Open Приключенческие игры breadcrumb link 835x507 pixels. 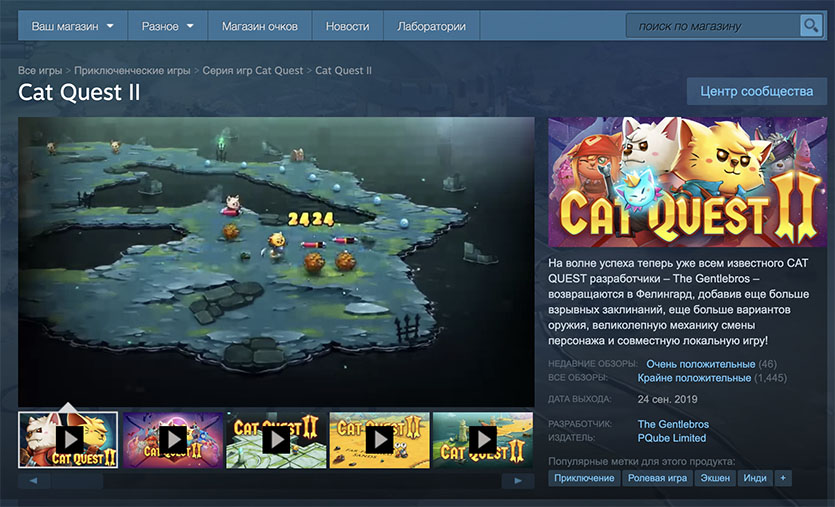[x=132, y=70]
